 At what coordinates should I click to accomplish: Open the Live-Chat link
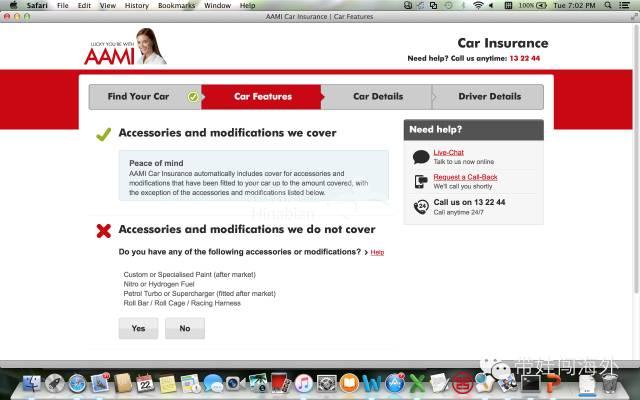[449, 152]
